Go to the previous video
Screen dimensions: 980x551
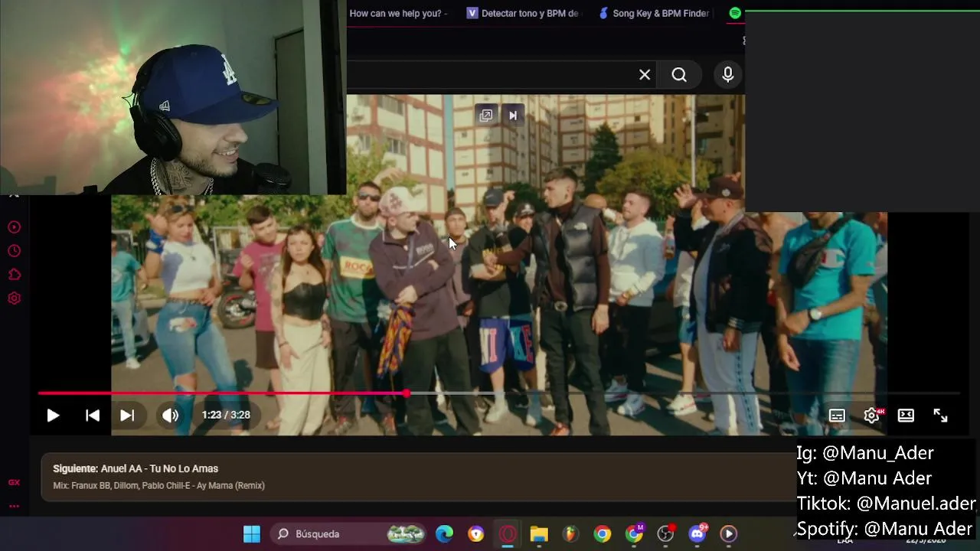pyautogui.click(x=93, y=416)
